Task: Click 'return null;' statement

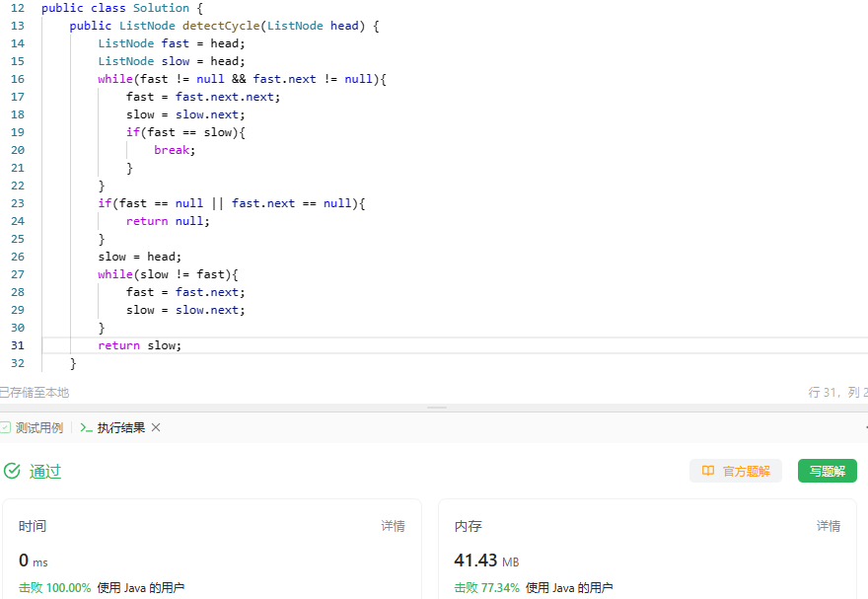Action: [x=168, y=221]
